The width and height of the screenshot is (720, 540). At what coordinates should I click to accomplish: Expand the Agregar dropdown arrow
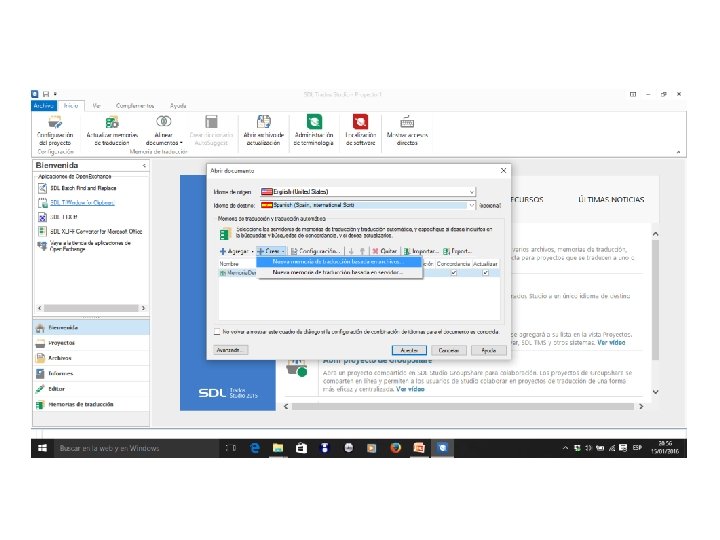click(x=253, y=252)
